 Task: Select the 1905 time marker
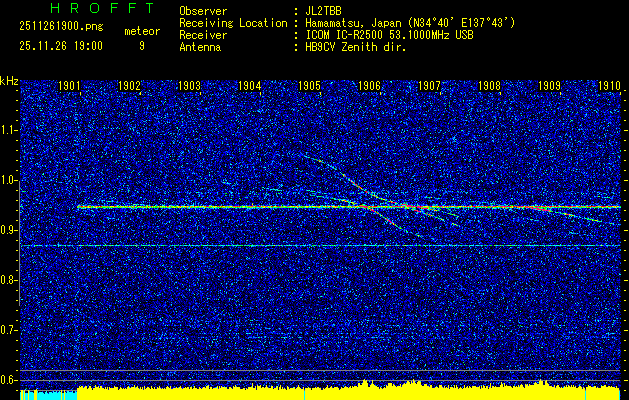[309, 86]
